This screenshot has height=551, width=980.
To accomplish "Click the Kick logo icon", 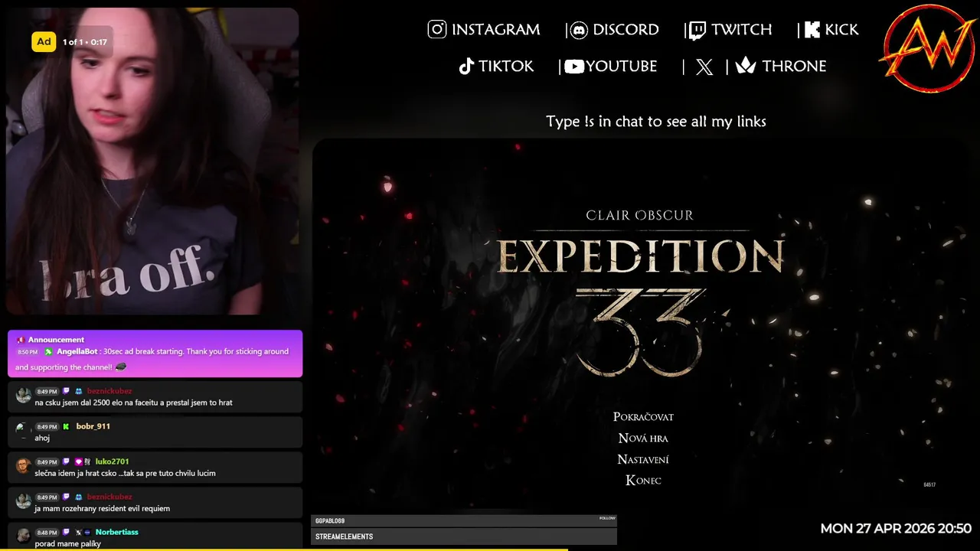I will pos(812,30).
